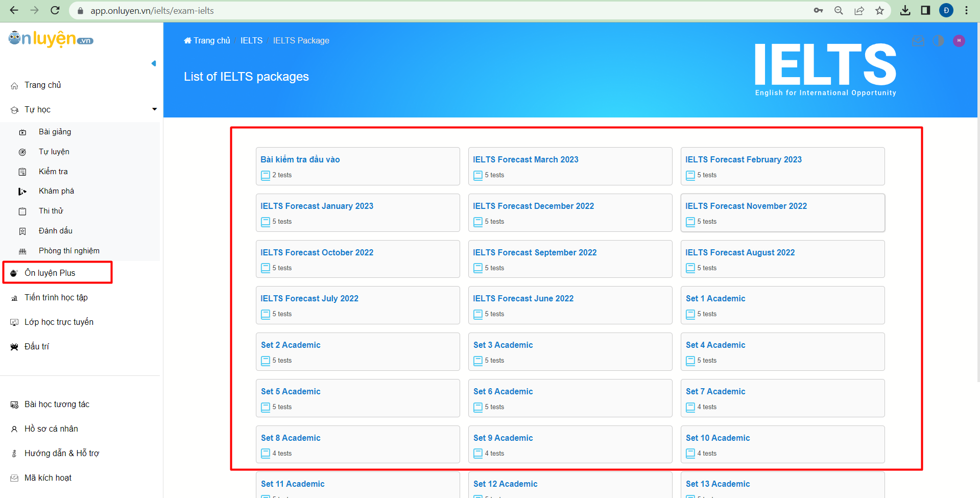Click the address bar URL

[152, 11]
